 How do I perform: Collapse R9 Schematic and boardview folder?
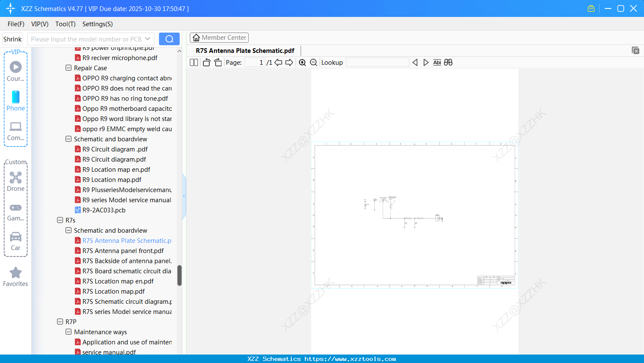69,139
